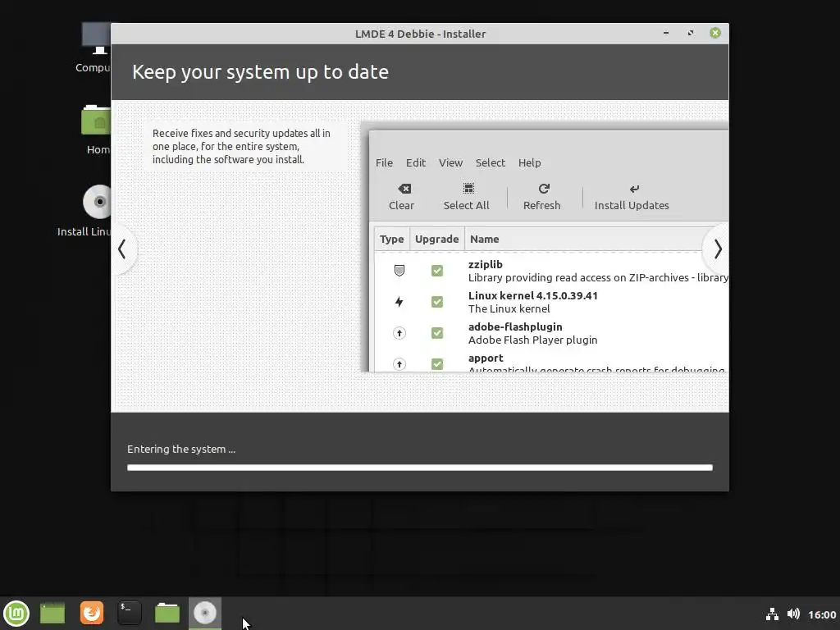Image resolution: width=840 pixels, height=630 pixels.
Task: Open the Help menu in the slide
Action: 529,163
